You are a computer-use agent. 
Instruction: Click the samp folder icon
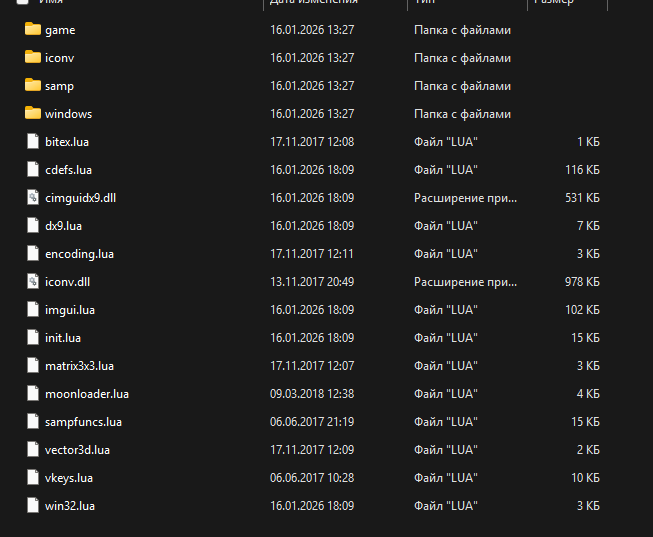tap(33, 86)
